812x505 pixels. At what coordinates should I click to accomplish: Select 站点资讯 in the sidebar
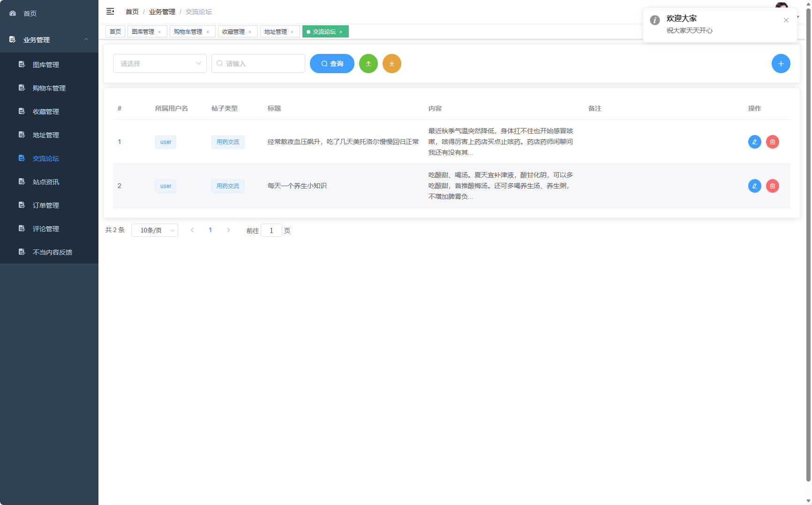pyautogui.click(x=45, y=181)
